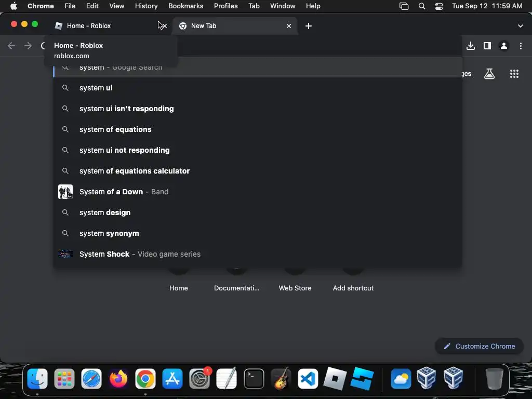Open the History menu
Viewport: 532px width, 399px height.
(146, 6)
